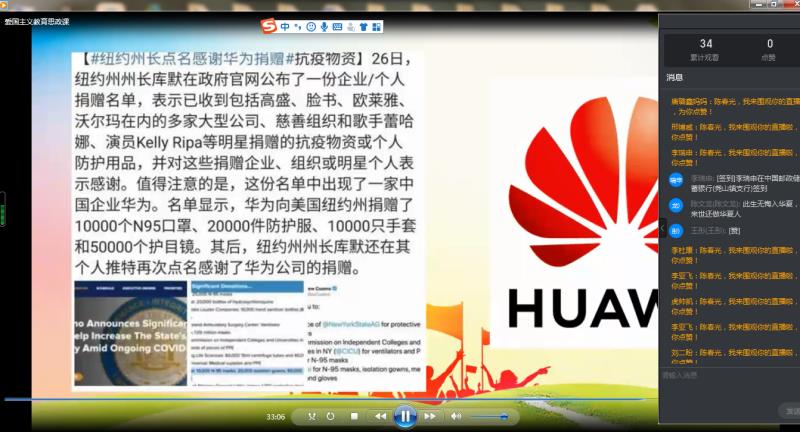
Task: Toggle repeat mode in the player
Action: tap(332, 416)
